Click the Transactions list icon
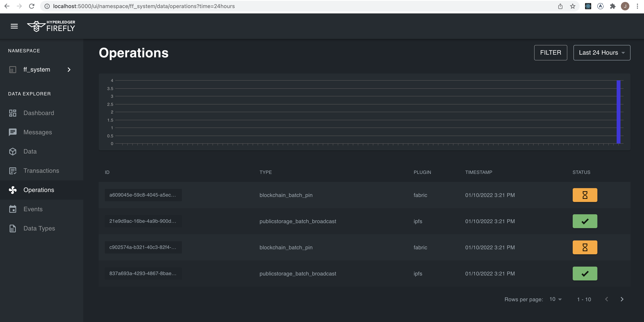The width and height of the screenshot is (644, 322). tap(13, 171)
